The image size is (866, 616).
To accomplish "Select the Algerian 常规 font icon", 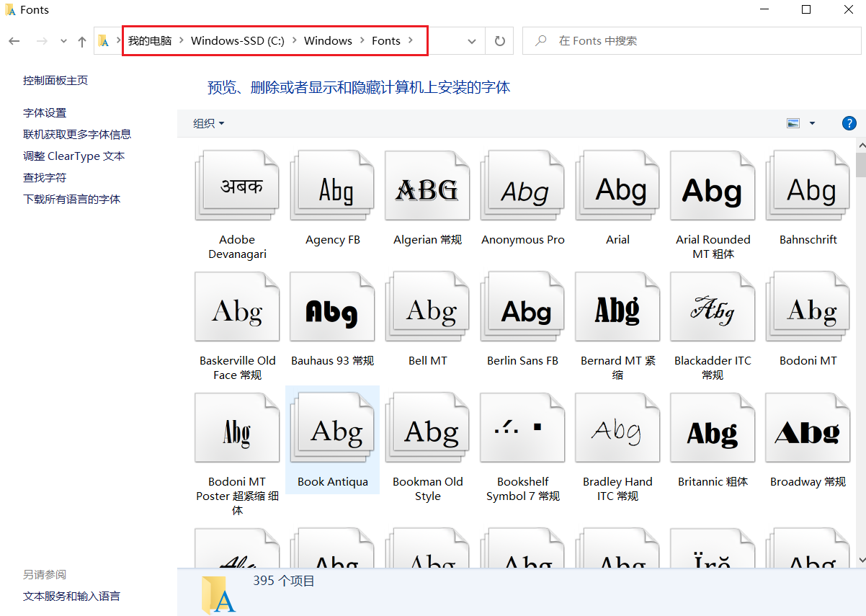I will 427,186.
